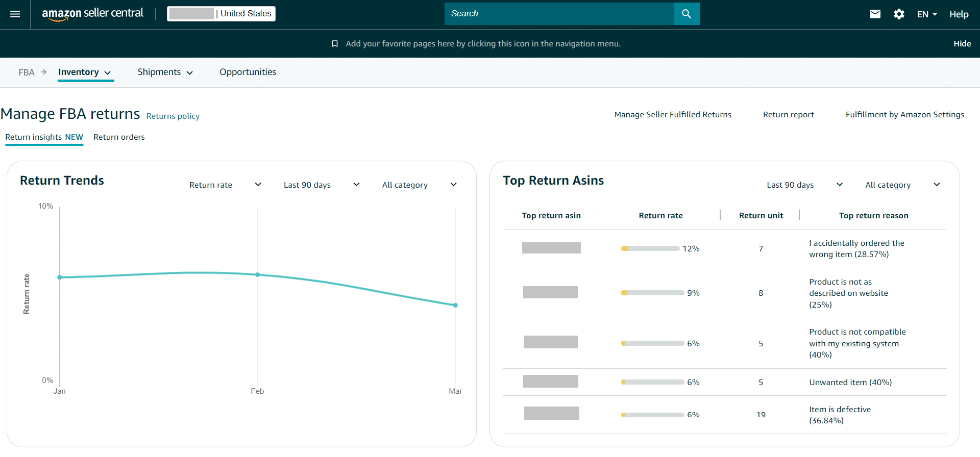The width and height of the screenshot is (980, 457).
Task: Select the Return insights tab
Action: pyautogui.click(x=44, y=137)
